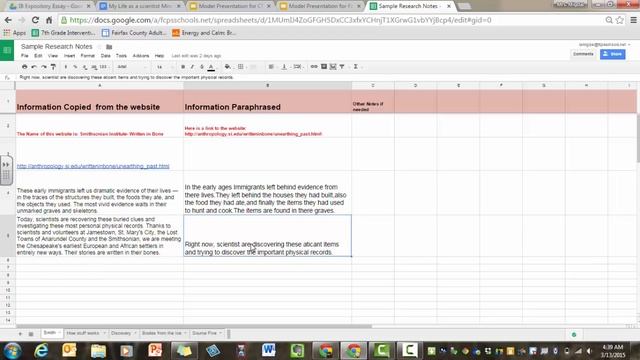The height and width of the screenshot is (360, 640).
Task: Click the Comments button
Action: tap(583, 54)
